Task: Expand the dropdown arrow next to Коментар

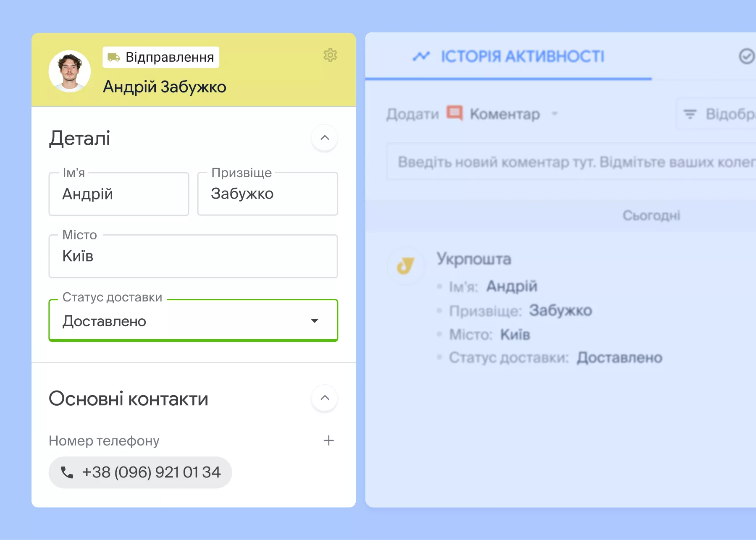Action: [555, 114]
